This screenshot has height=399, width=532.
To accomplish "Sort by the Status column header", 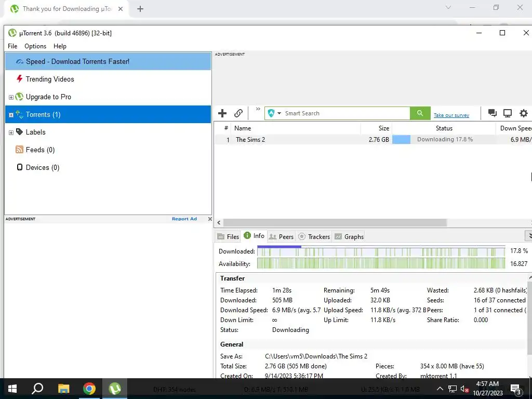I will [444, 128].
